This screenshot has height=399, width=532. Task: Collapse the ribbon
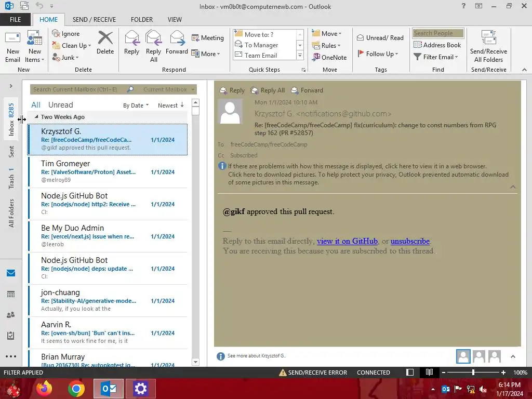[524, 70]
